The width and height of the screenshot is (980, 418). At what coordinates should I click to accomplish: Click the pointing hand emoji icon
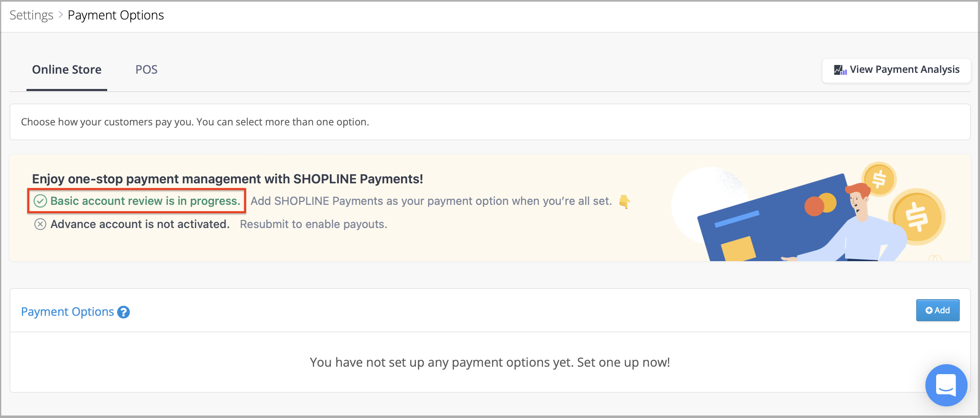[625, 202]
